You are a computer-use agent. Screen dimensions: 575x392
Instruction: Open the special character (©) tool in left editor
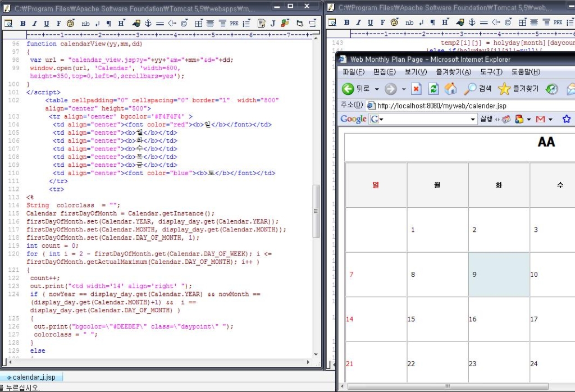click(184, 24)
